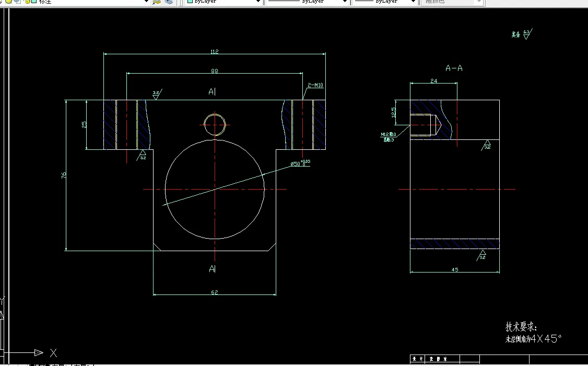This screenshot has height=366, width=588.
Task: Click the Layer Previous icon
Action: click(169, 2)
